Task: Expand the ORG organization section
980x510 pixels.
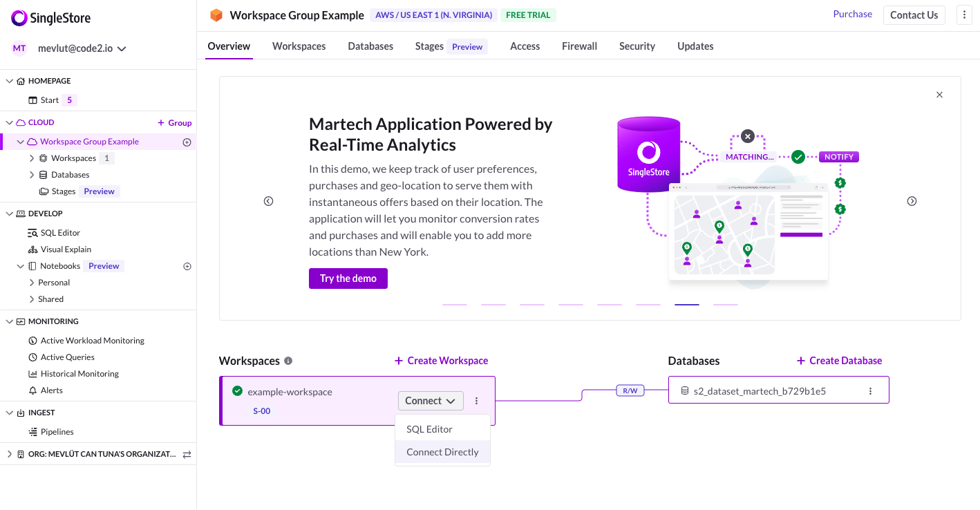Action: click(10, 454)
